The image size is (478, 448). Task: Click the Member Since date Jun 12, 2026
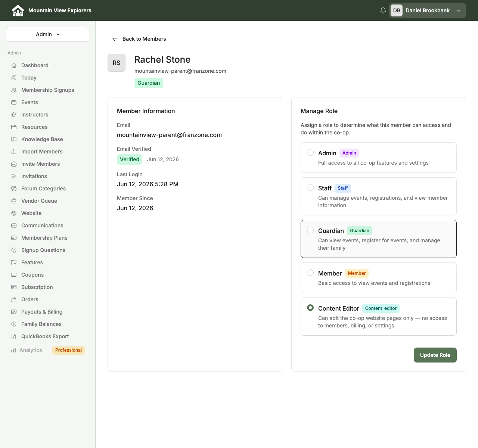click(x=135, y=208)
